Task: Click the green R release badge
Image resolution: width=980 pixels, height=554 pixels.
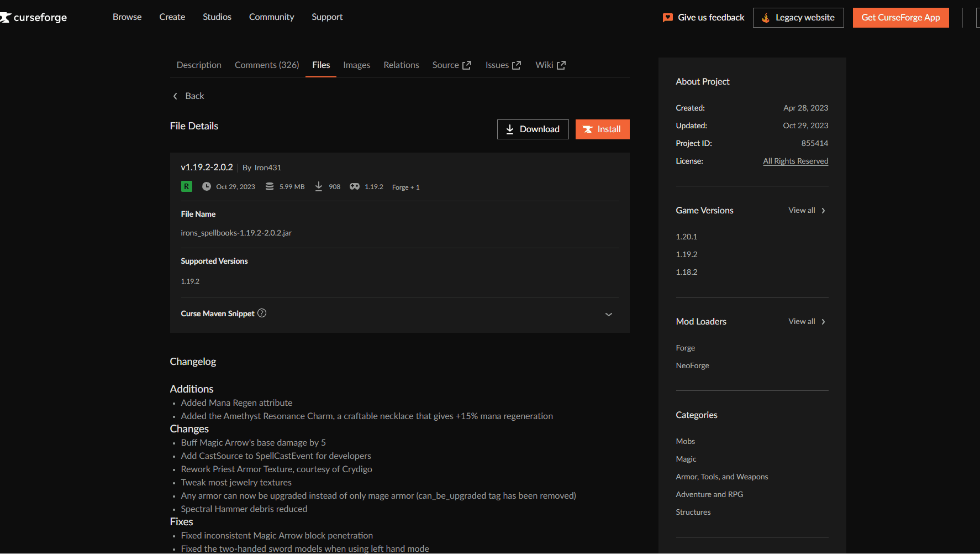Action: (x=187, y=186)
